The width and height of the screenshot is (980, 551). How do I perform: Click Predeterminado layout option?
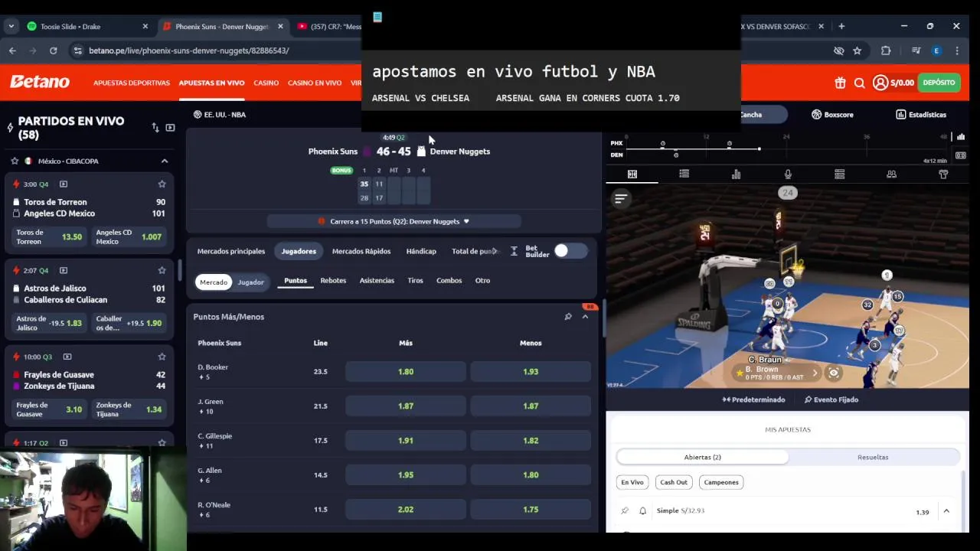coord(753,399)
